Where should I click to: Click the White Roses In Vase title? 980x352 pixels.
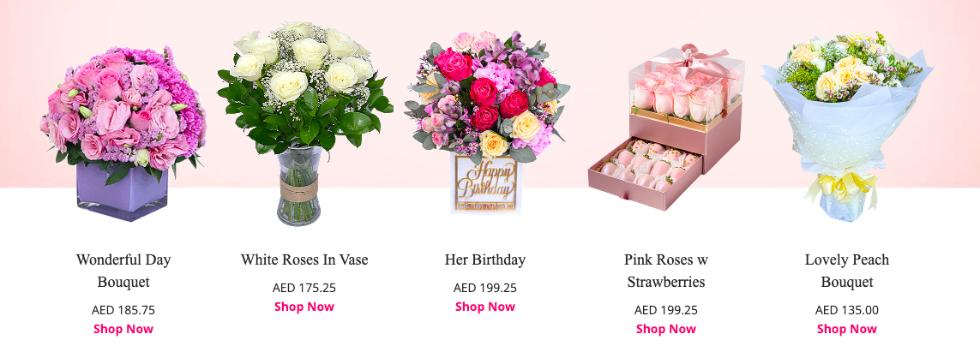click(x=304, y=260)
